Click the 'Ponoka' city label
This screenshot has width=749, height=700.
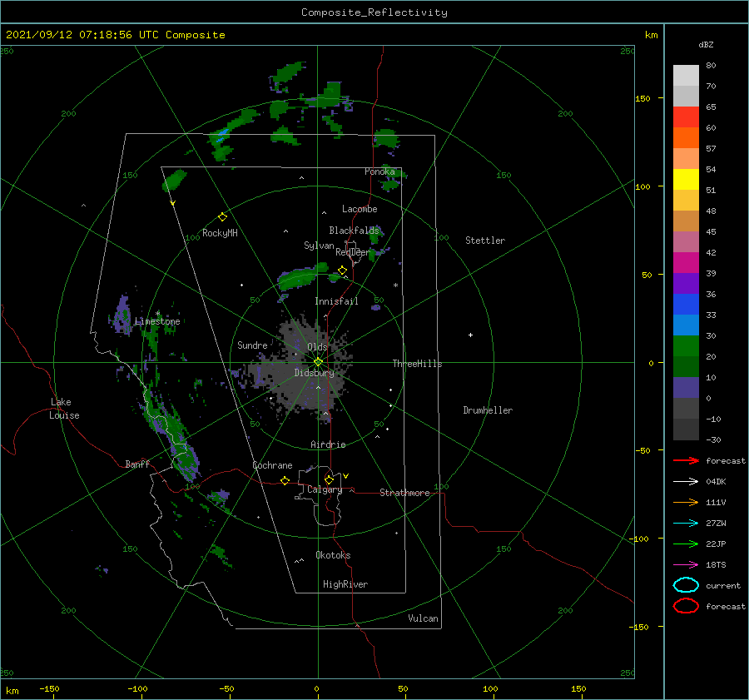click(379, 171)
